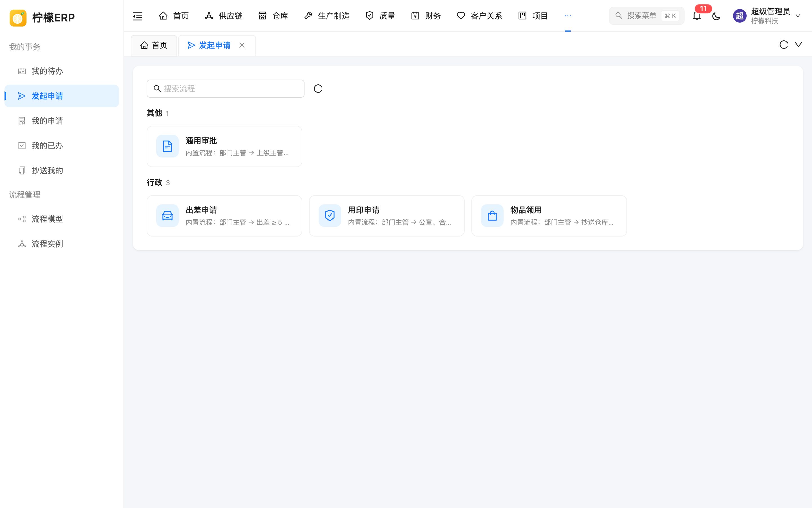This screenshot has height=508, width=812.
Task: Switch to the 首页 page tab
Action: pos(154,45)
